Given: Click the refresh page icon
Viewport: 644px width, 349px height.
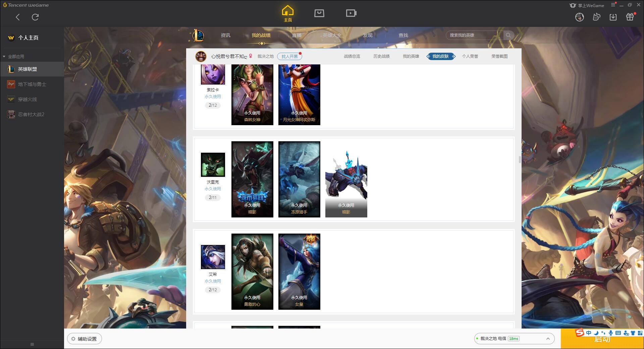Looking at the screenshot, I should 35,17.
